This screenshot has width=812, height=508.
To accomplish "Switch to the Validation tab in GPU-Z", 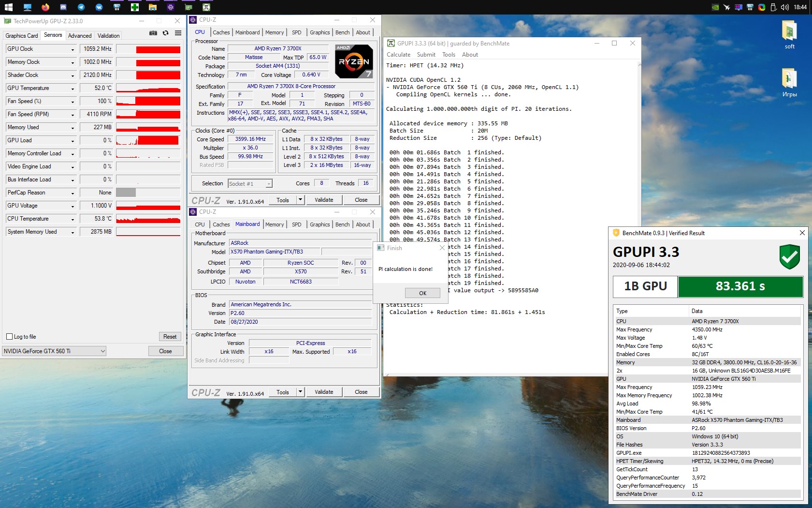I will point(109,36).
